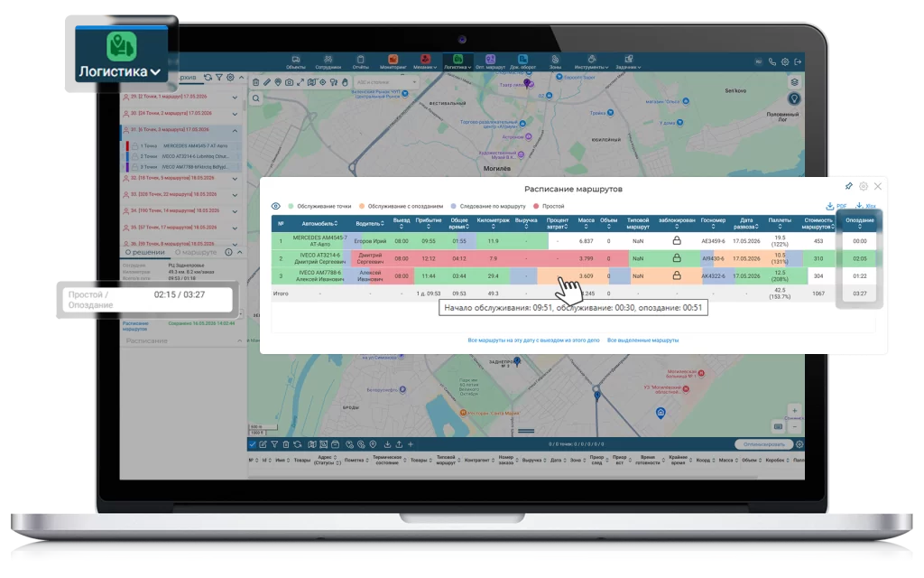Click the fullscreen arrows icon on map toolbar
This screenshot has width=924, height=578.
[300, 82]
